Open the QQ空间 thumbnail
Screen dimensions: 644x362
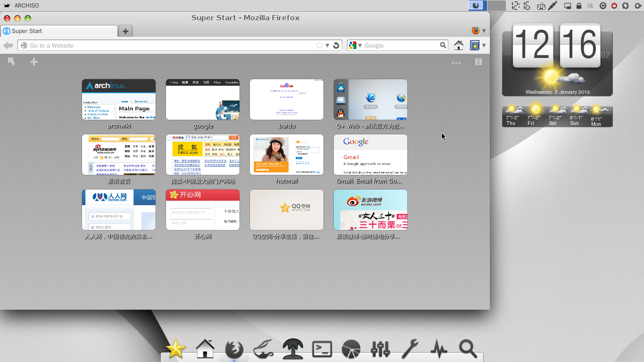(287, 210)
